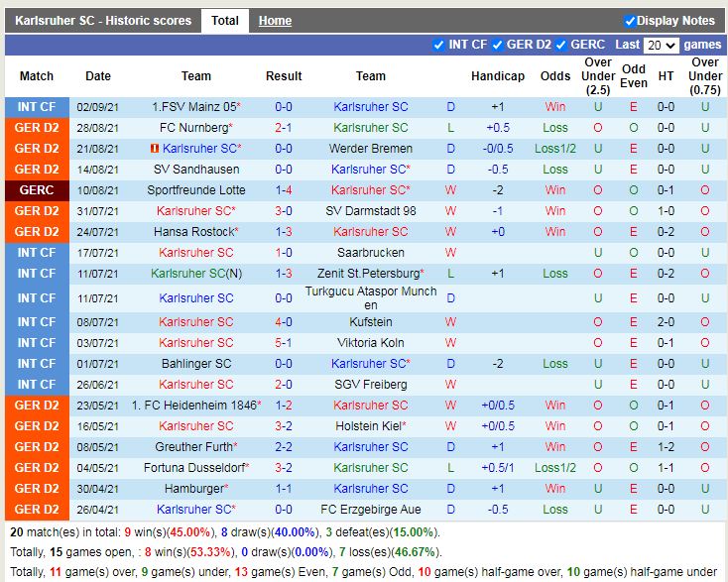Select the Total tab

tap(225, 21)
